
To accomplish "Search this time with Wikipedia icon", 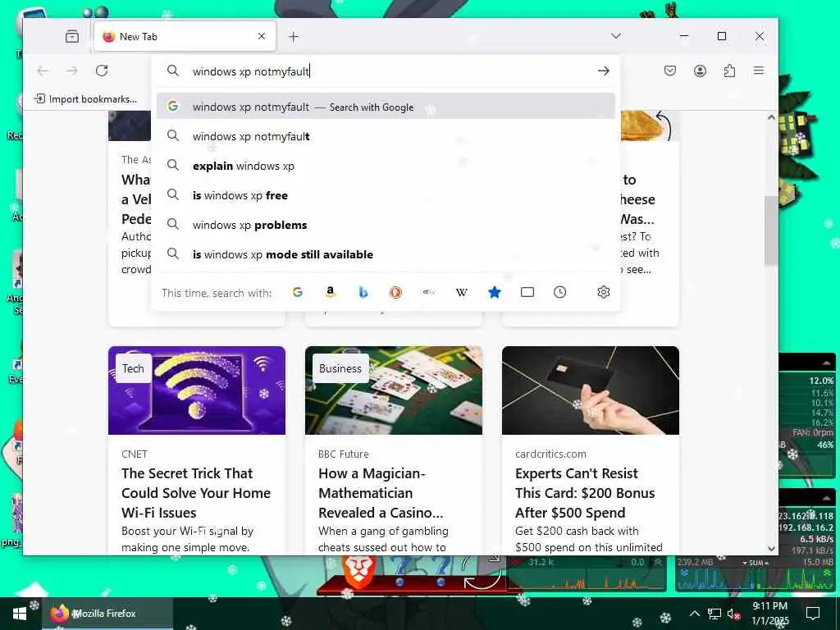I will coord(461,292).
